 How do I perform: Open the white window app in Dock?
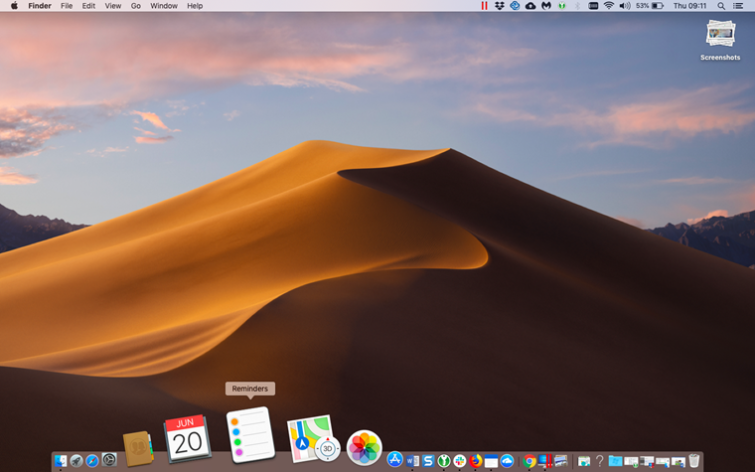point(491,461)
